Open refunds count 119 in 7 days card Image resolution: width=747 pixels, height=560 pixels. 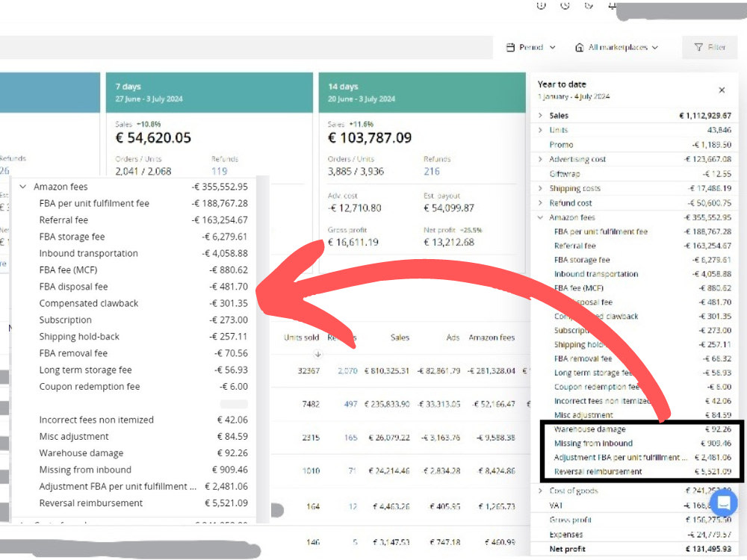tap(220, 172)
